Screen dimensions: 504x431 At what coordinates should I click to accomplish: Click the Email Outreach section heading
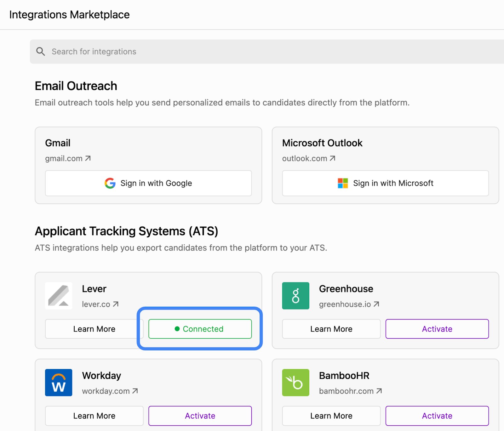click(76, 86)
